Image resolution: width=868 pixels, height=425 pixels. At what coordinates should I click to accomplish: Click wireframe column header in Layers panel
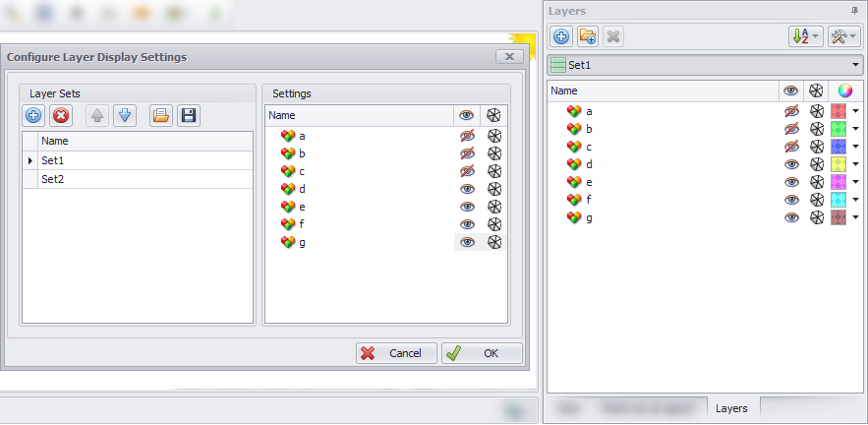(x=817, y=91)
